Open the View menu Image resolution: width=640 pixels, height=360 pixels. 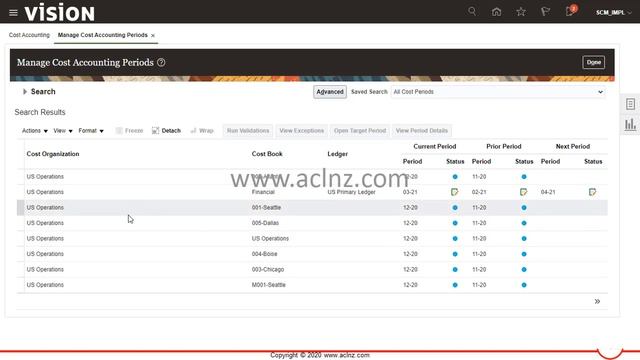63,131
